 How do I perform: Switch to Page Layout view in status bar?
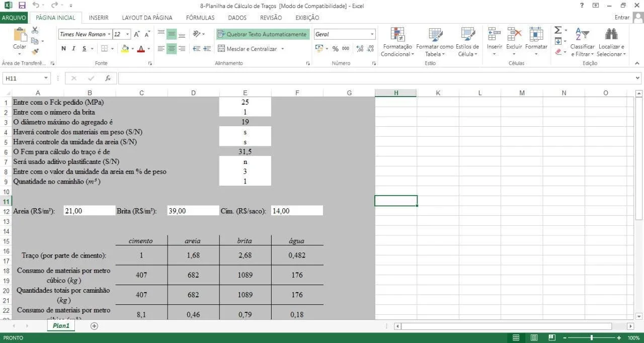coord(534,337)
